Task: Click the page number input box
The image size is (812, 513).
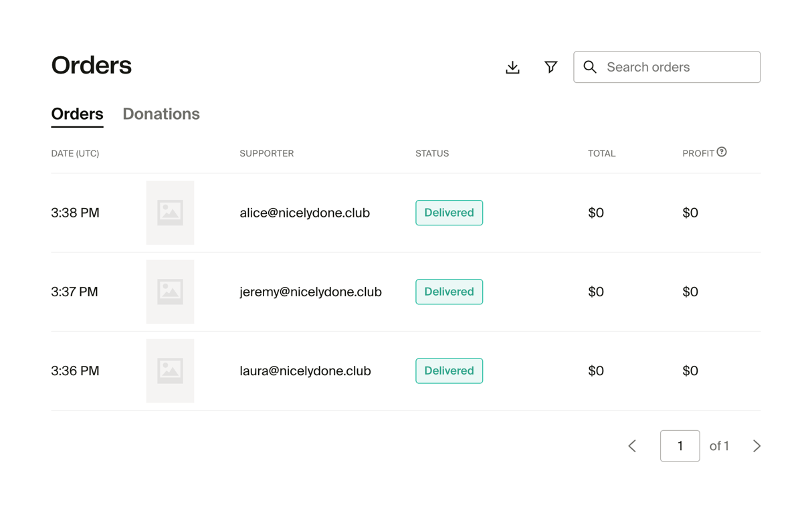Action: [x=680, y=445]
